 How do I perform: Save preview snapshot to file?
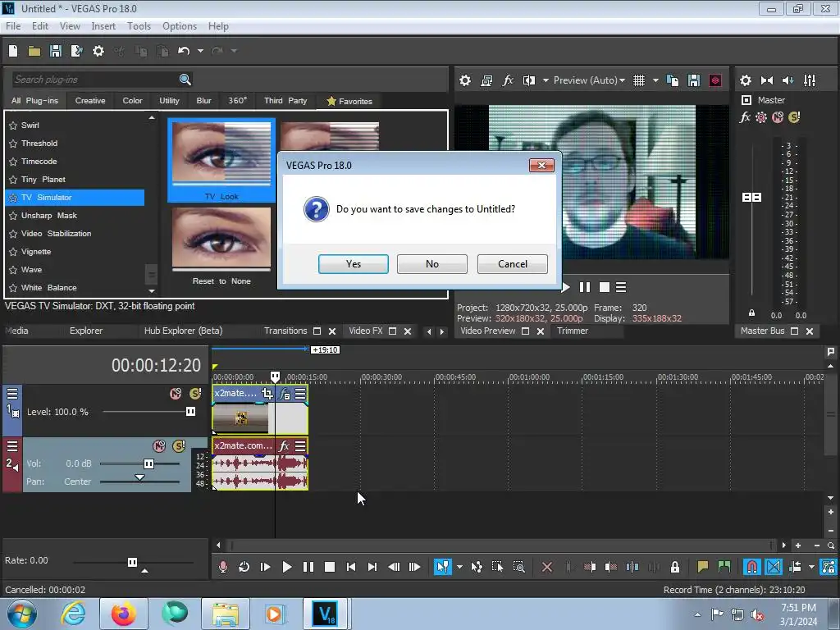pos(694,80)
